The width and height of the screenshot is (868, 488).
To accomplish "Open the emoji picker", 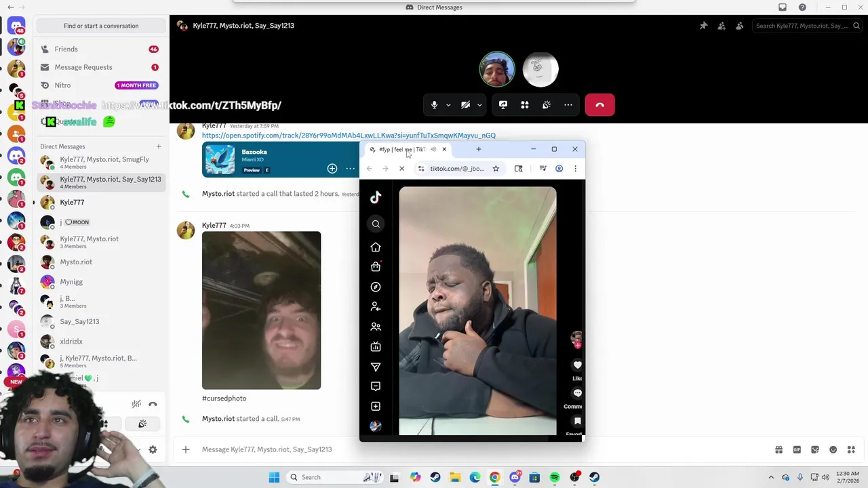I will pyautogui.click(x=833, y=449).
